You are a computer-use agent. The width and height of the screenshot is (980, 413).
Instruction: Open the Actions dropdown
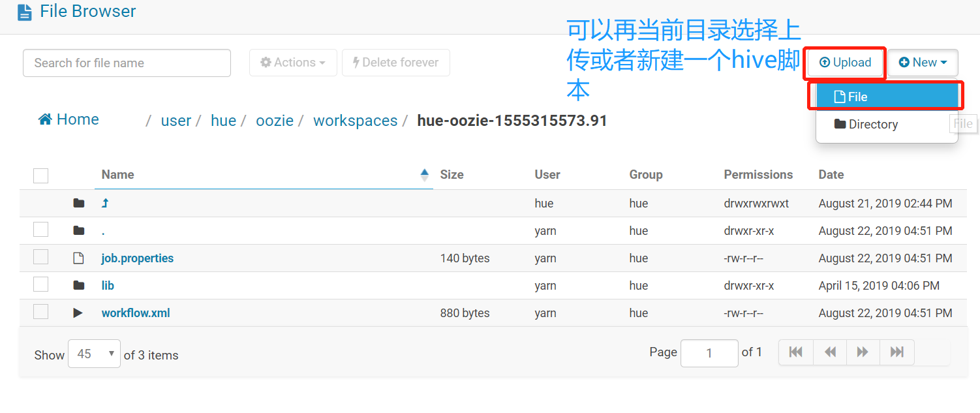(293, 63)
